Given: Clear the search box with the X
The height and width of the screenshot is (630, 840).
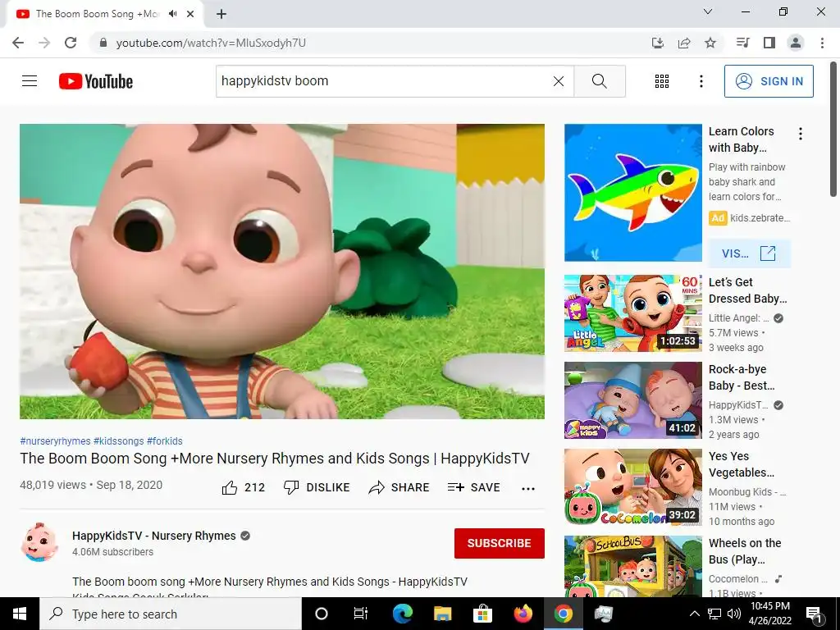Looking at the screenshot, I should [x=558, y=81].
